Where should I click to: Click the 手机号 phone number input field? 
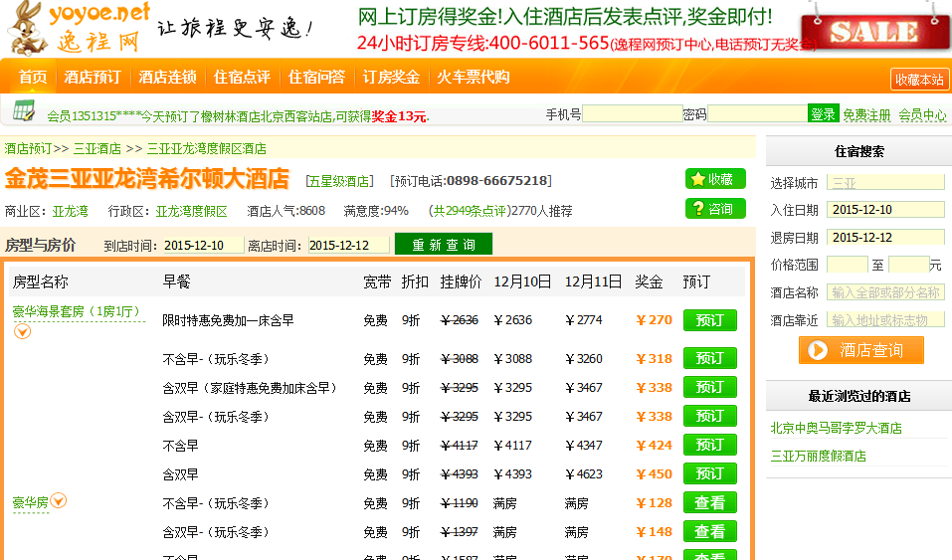(632, 114)
